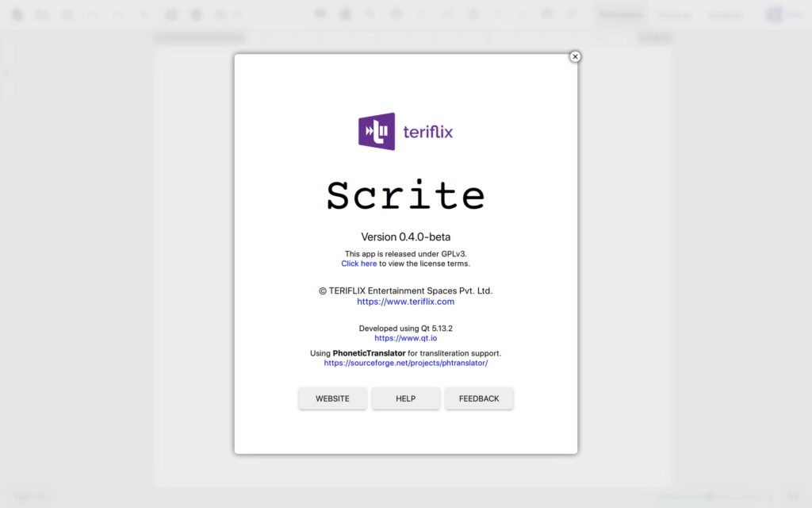Screen dimensions: 812x508
Task: Click the teriflix wordmark beside the logo
Action: pos(427,132)
